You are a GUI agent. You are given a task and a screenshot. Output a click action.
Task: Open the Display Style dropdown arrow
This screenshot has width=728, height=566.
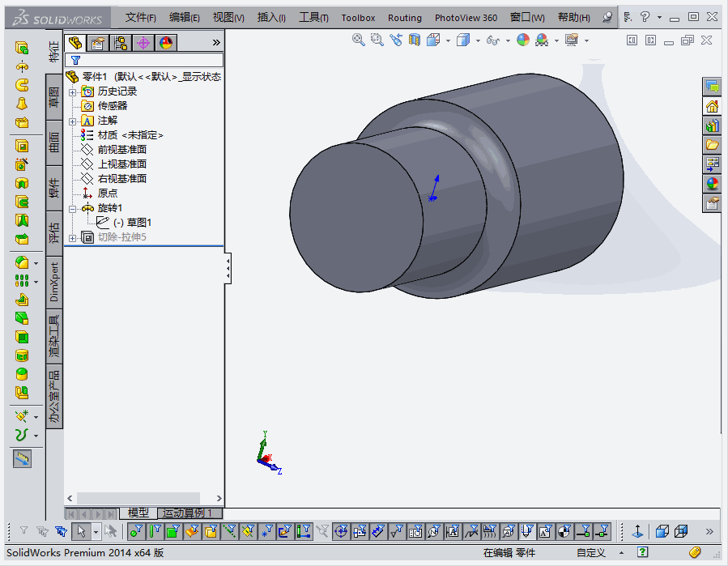[478, 40]
